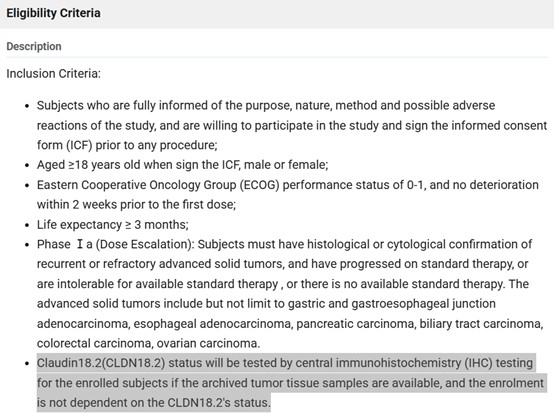Click 'pancreatic carcinoma' in the tumor list
This screenshot has height=416, width=554.
(x=356, y=324)
